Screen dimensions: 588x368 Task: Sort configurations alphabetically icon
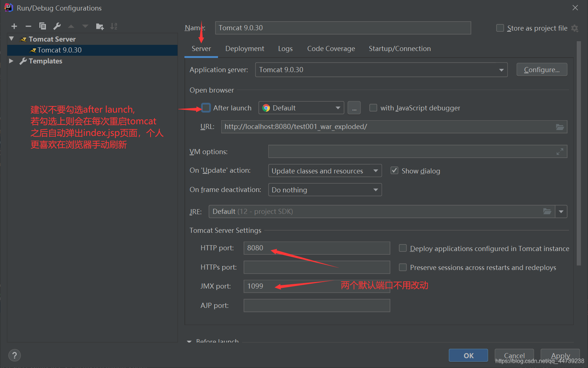[114, 26]
